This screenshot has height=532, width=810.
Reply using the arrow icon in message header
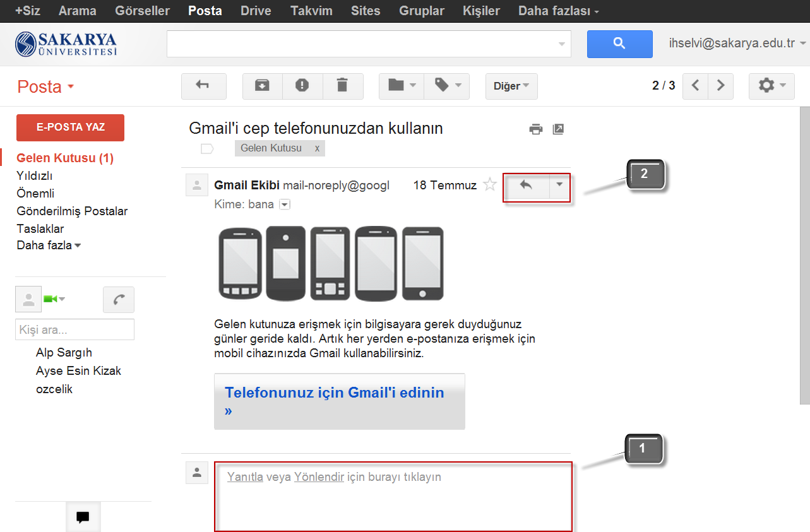(x=526, y=186)
